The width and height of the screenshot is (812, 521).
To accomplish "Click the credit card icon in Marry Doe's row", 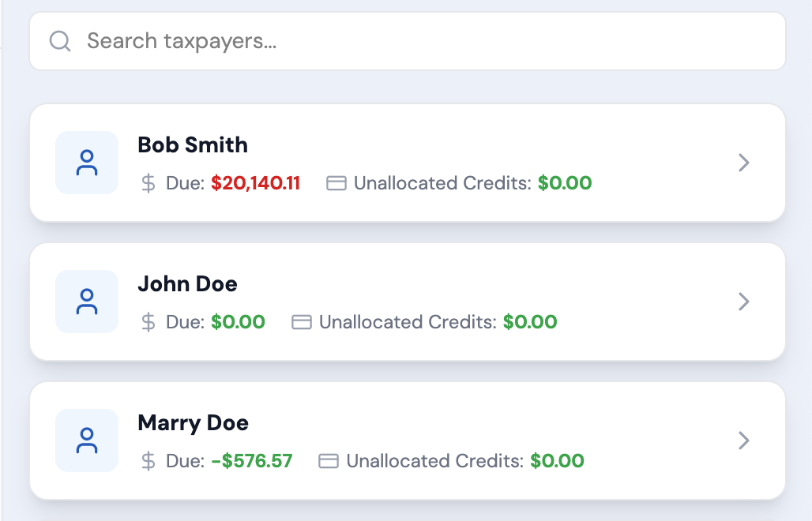I will [329, 462].
